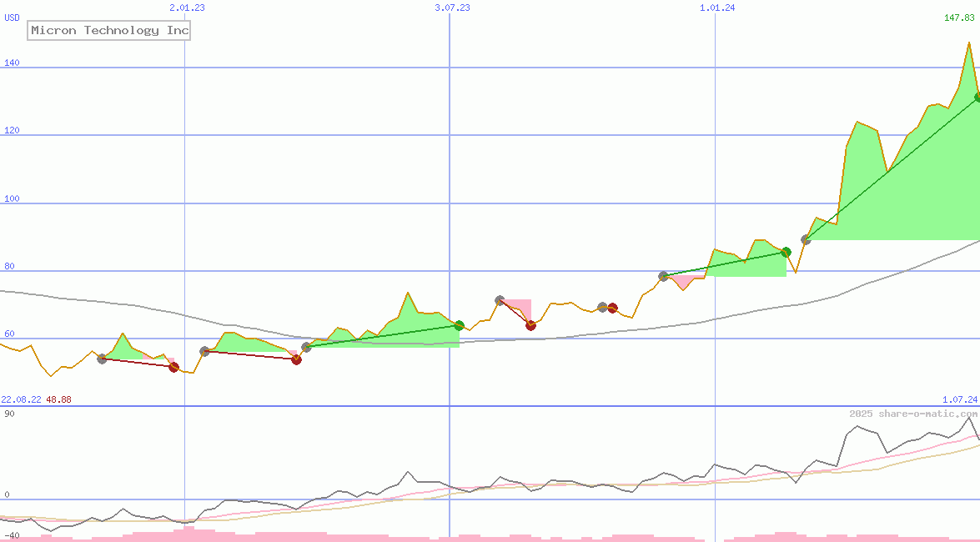Click the red exit marker just before 2.01.23
The image size is (980, 542).
coord(173,367)
